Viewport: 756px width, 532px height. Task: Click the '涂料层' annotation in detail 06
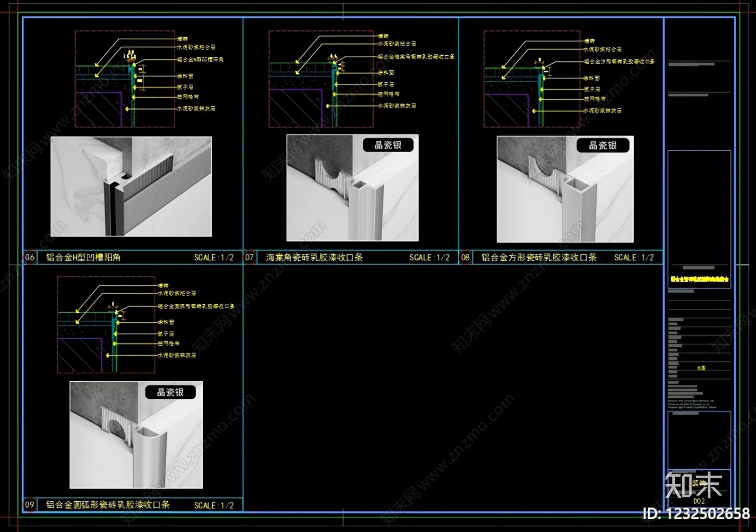pos(185,76)
